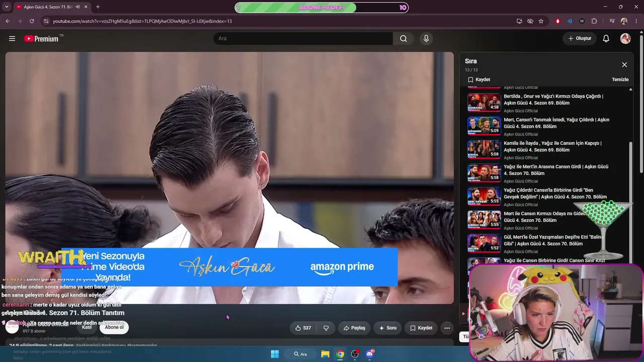Click the install app icon in address bar
The height and width of the screenshot is (362, 644).
click(519, 21)
